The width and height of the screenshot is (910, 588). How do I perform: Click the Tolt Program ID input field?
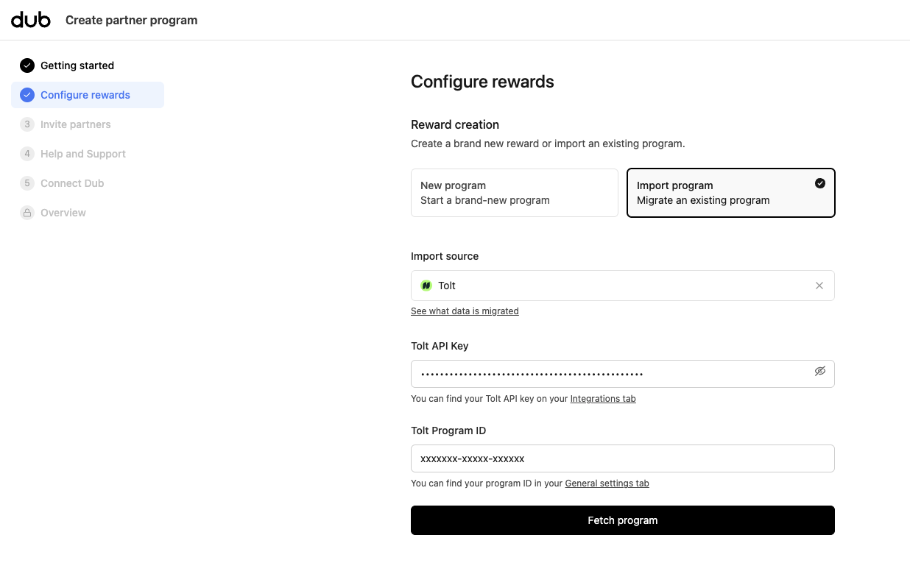pyautogui.click(x=623, y=458)
